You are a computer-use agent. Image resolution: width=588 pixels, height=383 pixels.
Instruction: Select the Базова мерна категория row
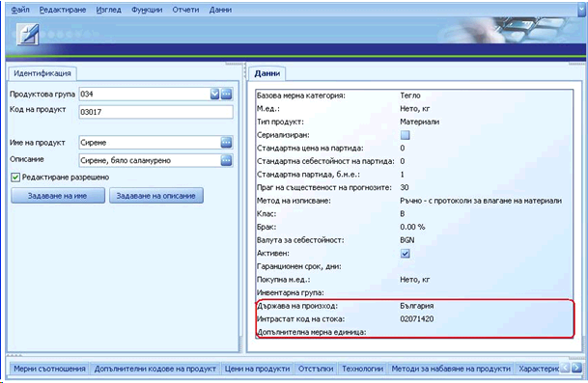click(414, 96)
